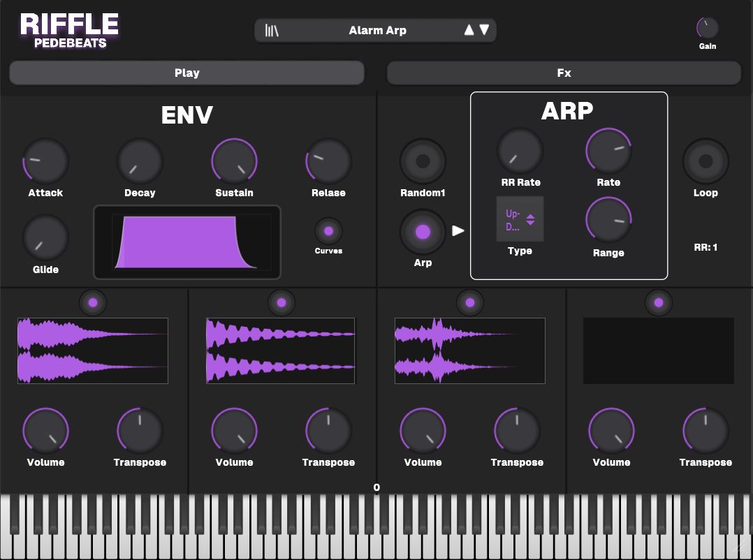The image size is (753, 560).
Task: Switch to the Play tab
Action: pyautogui.click(x=187, y=73)
